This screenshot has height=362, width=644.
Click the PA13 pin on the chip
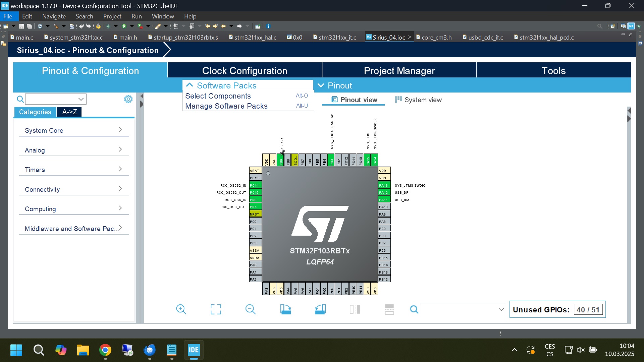coord(384,185)
